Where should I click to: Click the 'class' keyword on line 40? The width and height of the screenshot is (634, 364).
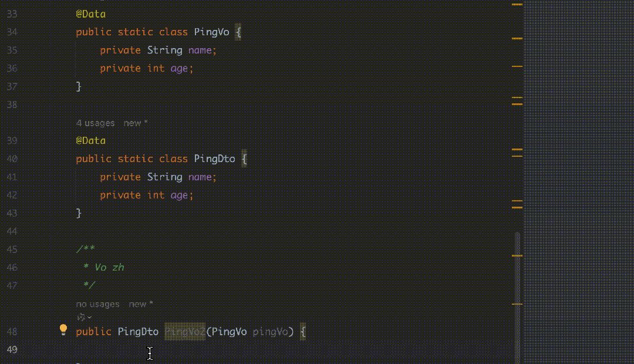[173, 159]
